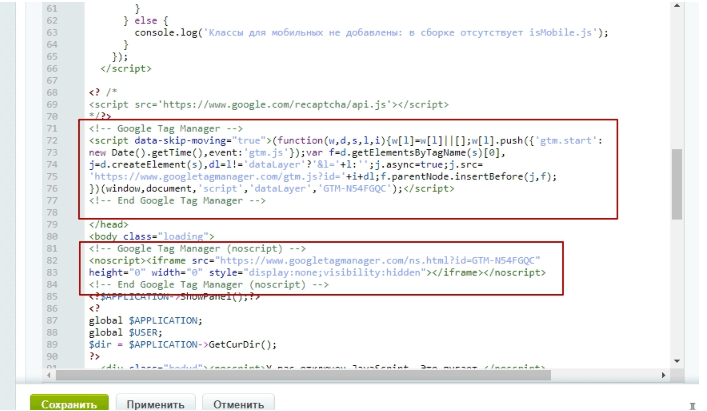The image size is (707, 411).
Task: Click 'j=d.createElement(s)' on line 74
Action: [148, 164]
